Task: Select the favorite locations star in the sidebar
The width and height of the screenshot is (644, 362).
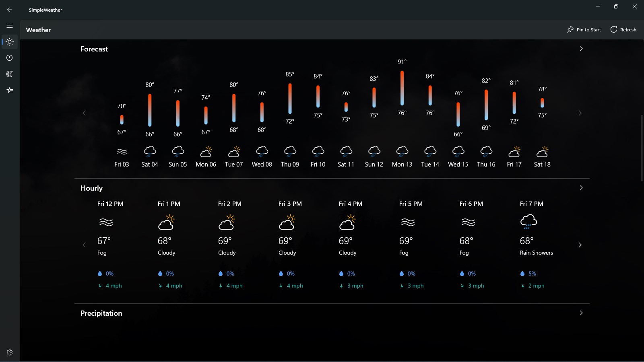Action: [x=10, y=90]
